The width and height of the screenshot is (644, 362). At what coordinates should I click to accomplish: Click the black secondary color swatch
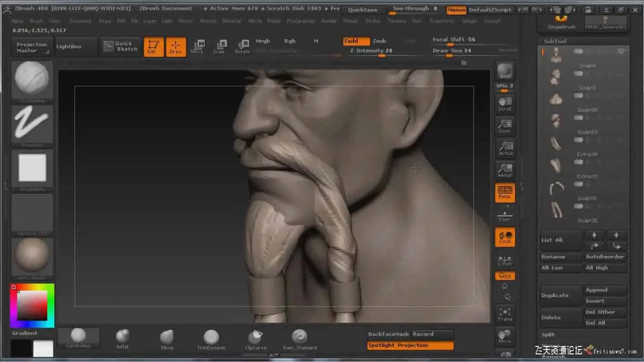[21, 349]
